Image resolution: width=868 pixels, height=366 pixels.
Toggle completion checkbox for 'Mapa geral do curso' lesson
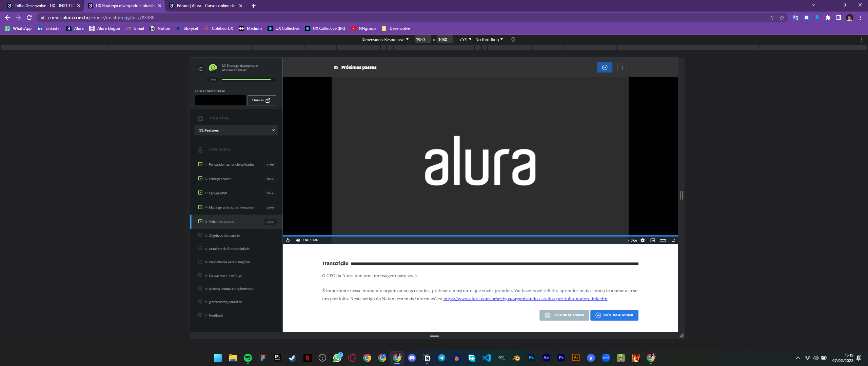tap(200, 207)
